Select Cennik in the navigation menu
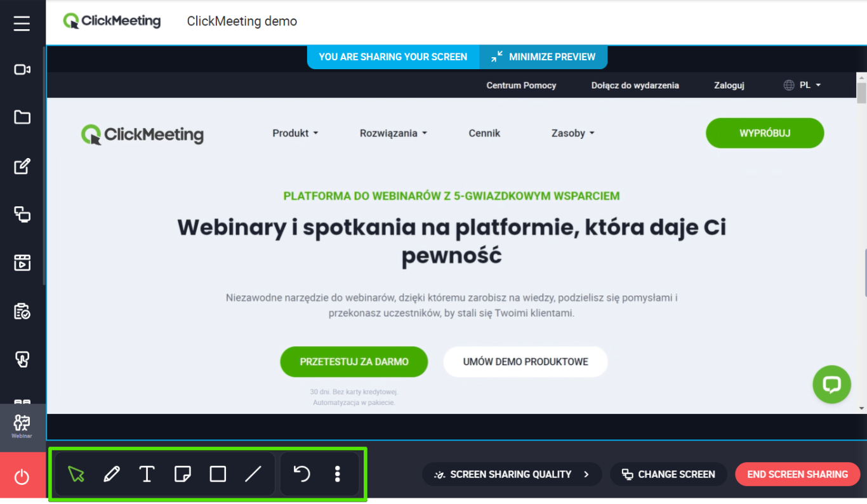Image resolution: width=867 pixels, height=504 pixels. pos(484,133)
